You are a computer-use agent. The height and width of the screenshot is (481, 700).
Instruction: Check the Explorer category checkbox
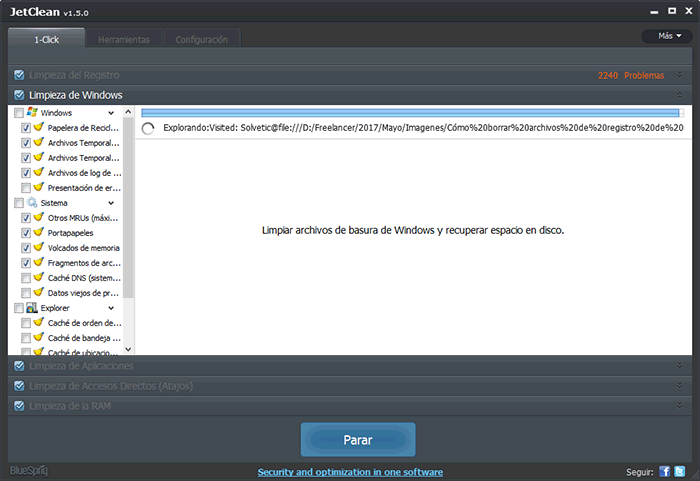(x=19, y=308)
